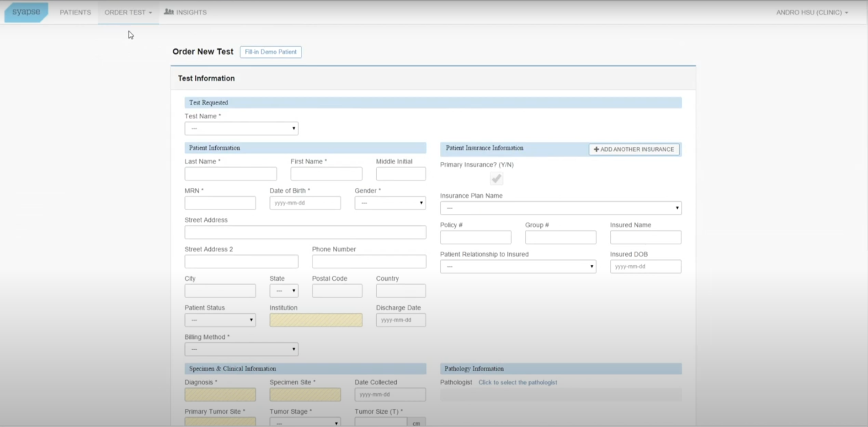Open the Test Name dropdown
Screen dimensions: 868x427
(241, 128)
